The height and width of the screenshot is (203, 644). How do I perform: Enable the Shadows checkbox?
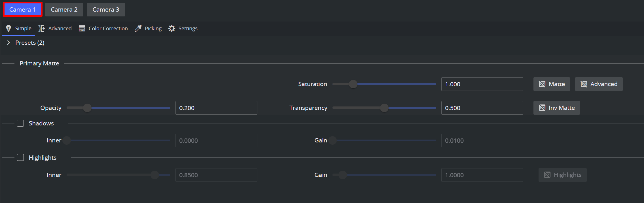point(20,123)
